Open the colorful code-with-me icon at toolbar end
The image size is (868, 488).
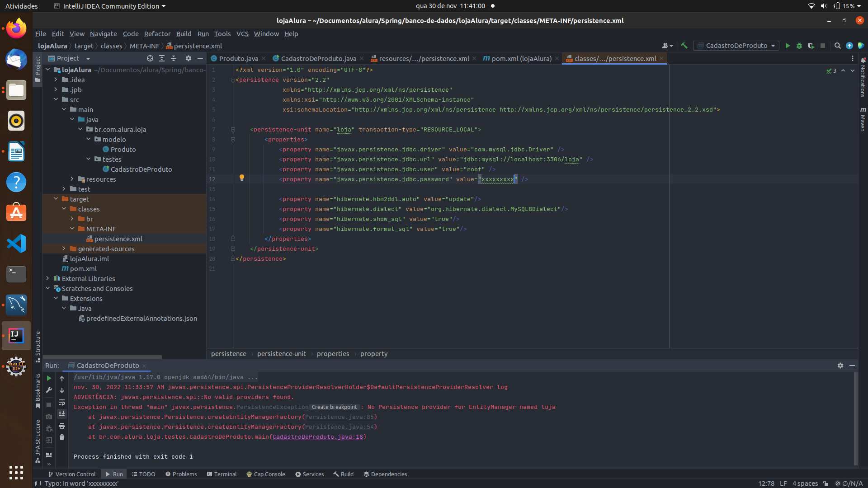[x=861, y=46]
